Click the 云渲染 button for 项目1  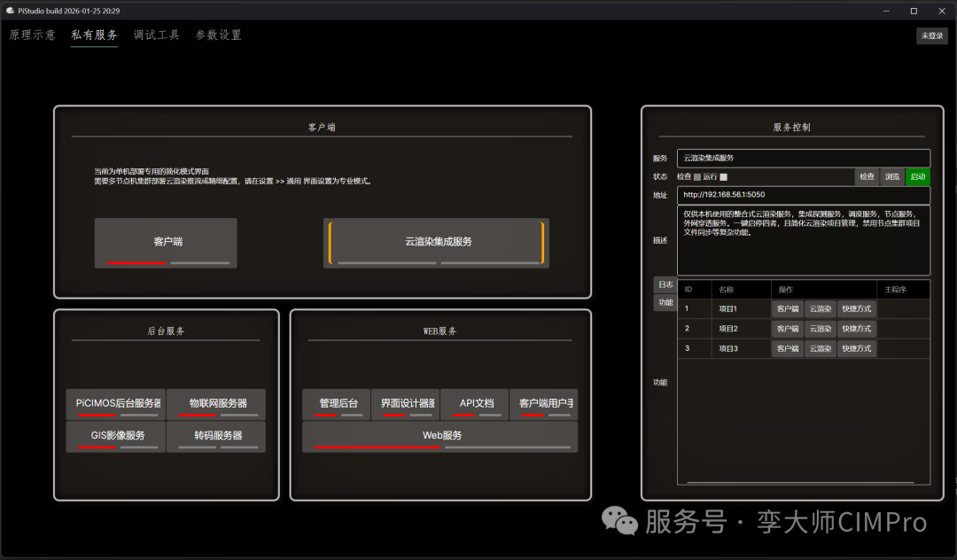(821, 309)
